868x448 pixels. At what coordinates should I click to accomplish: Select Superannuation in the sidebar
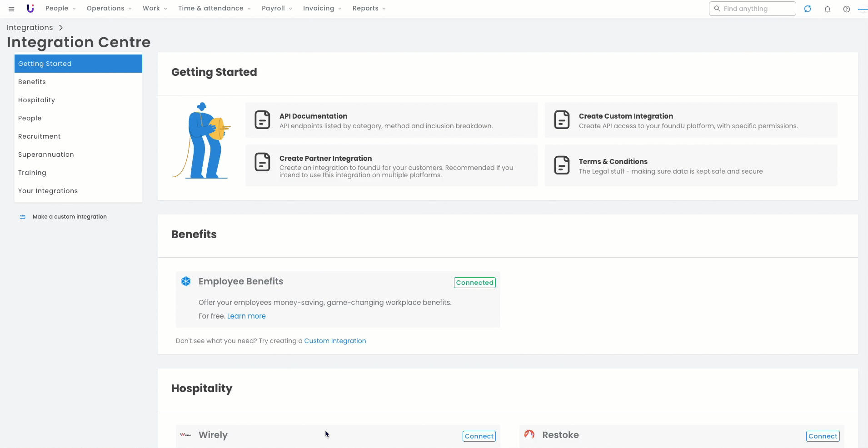[46, 154]
